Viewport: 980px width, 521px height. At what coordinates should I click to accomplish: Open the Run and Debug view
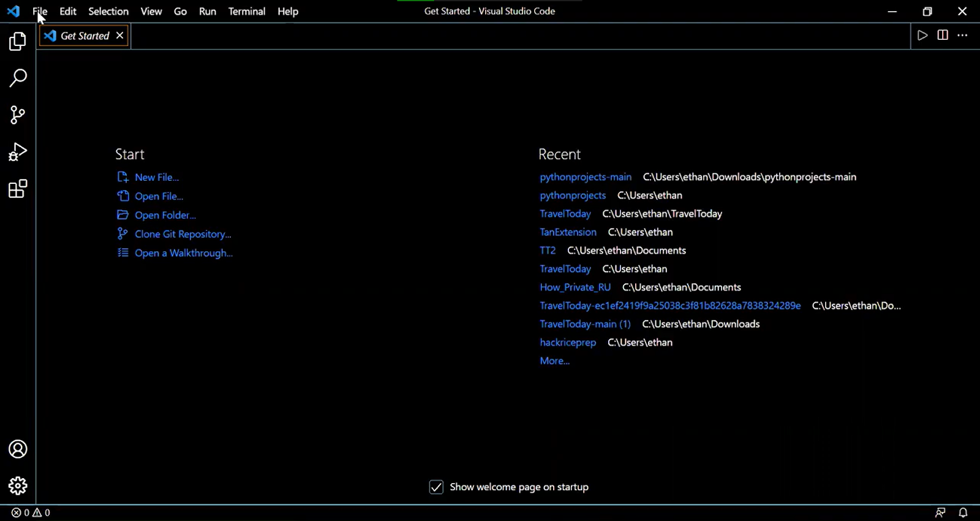tap(18, 152)
